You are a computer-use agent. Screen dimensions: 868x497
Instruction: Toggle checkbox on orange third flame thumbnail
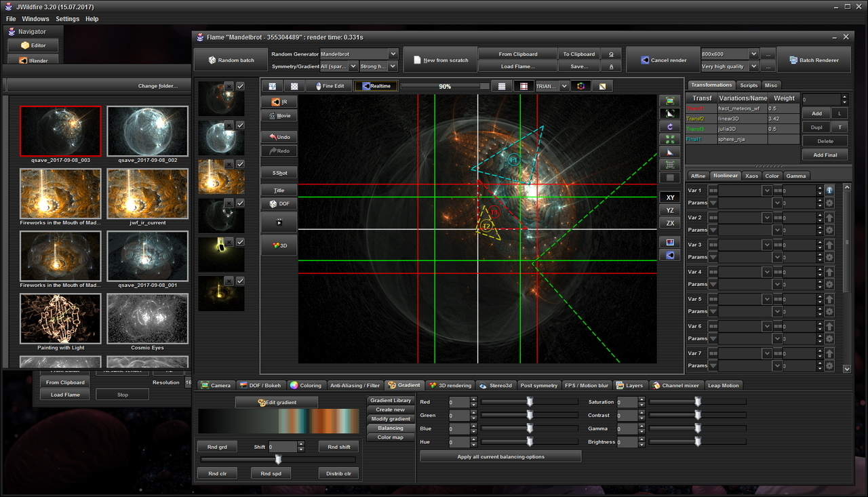tap(240, 164)
